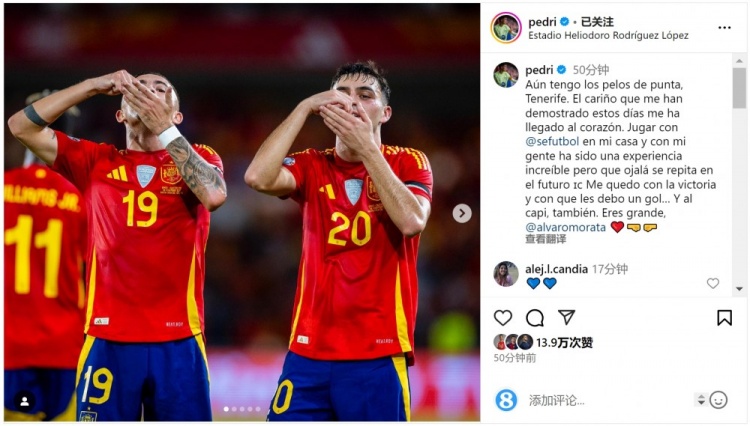The height and width of the screenshot is (426, 750).
Task: Go to next photo with arrow
Action: (462, 213)
